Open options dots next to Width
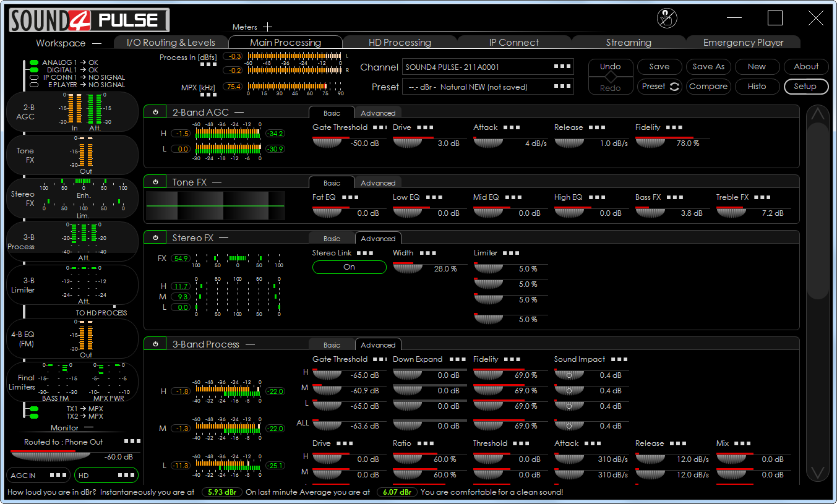 point(428,253)
